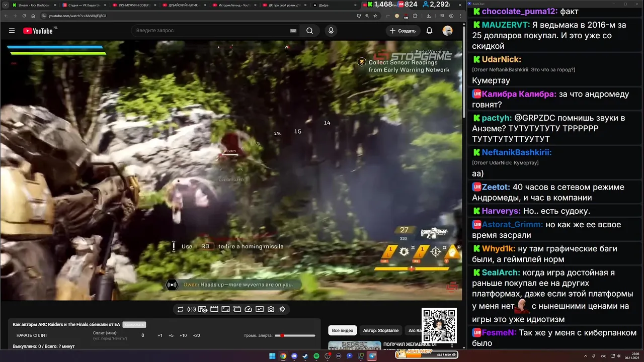
Task: Open the on-screen keyboard icon in search box
Action: (293, 31)
